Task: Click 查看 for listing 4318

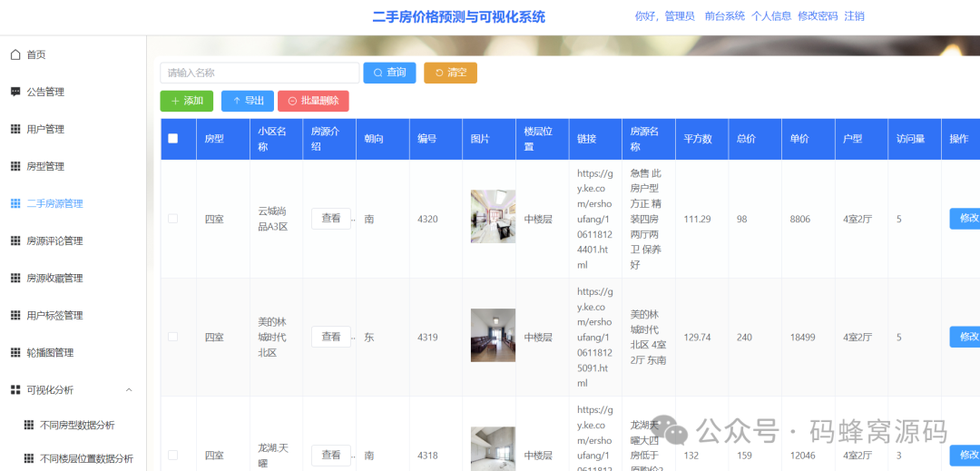Action: pyautogui.click(x=331, y=455)
